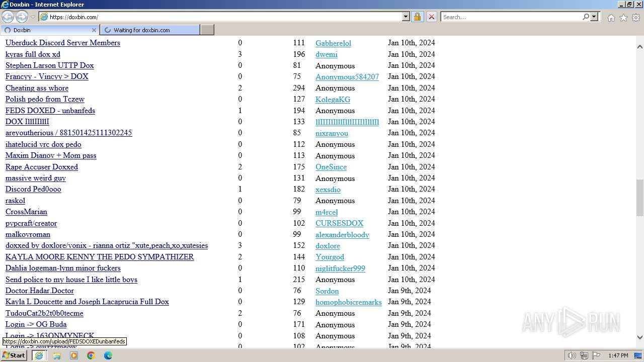Image resolution: width=644 pixels, height=362 pixels.
Task: Open the xexsdio user link
Action: click(x=328, y=190)
